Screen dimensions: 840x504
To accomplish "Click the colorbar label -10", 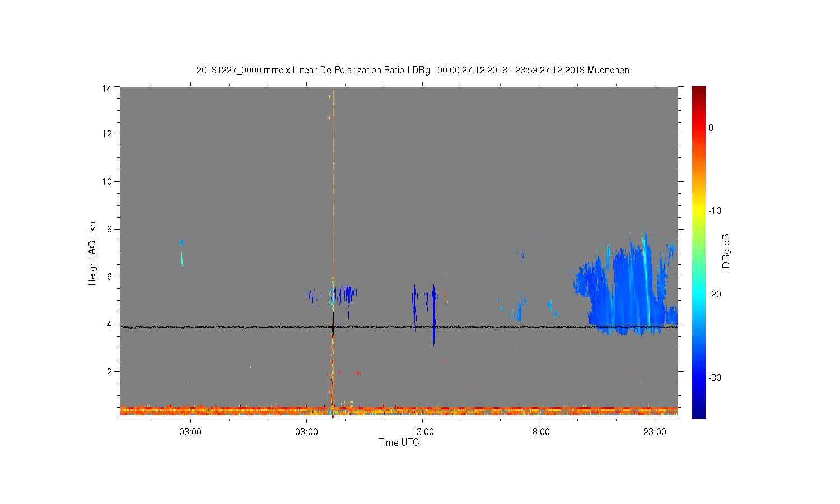I will click(x=714, y=211).
